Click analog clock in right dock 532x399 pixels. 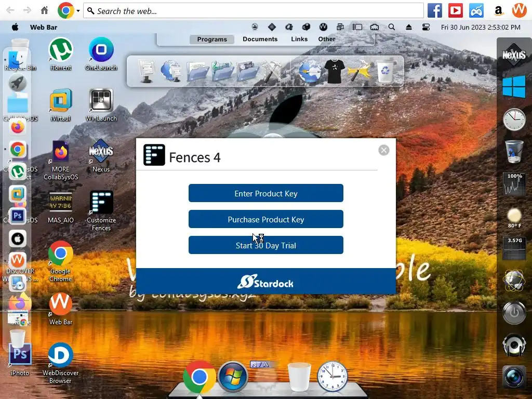[514, 119]
